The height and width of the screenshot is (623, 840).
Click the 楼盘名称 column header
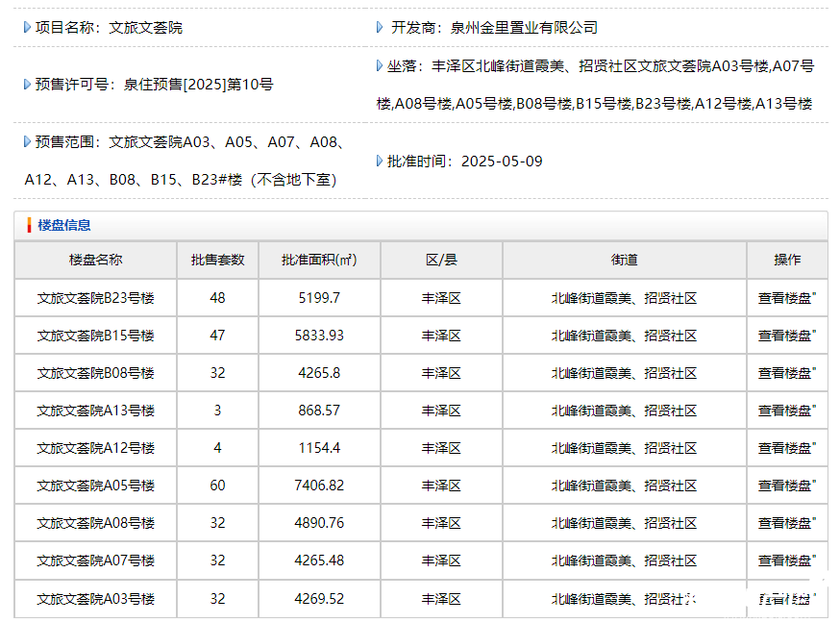point(96,261)
